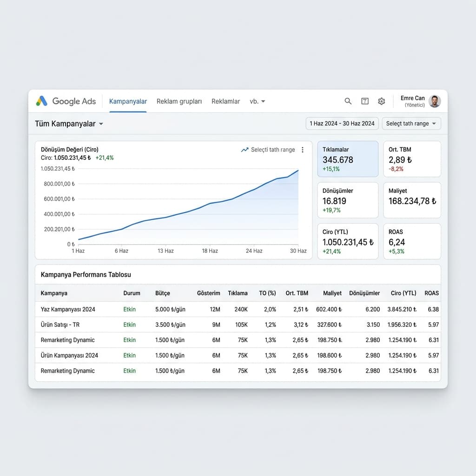476x476 pixels.
Task: Select the Maliyet metric card
Action: 412,200
